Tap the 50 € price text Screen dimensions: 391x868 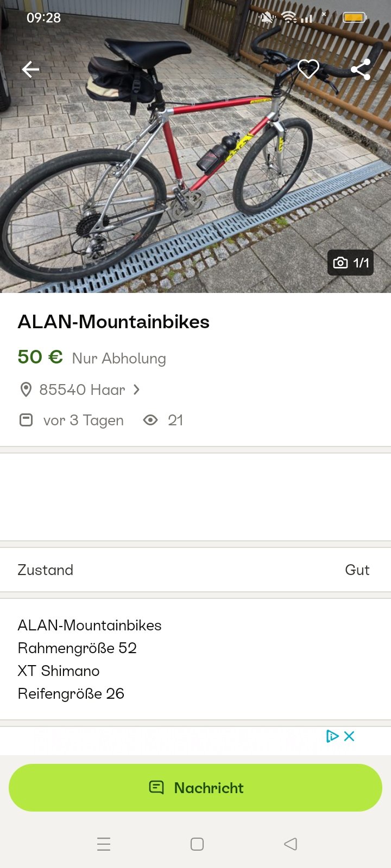point(40,357)
